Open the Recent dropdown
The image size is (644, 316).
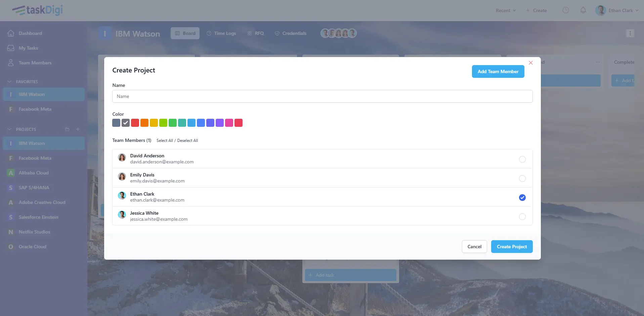tap(505, 10)
